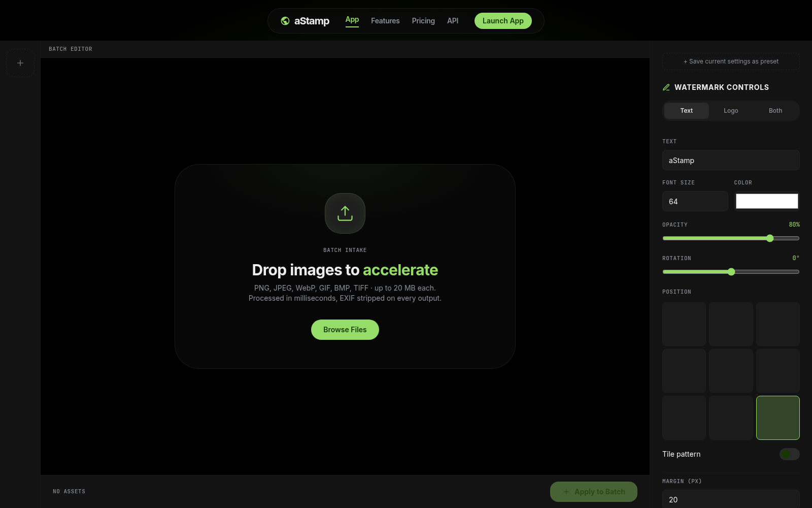Select top-right position cell
Image resolution: width=812 pixels, height=508 pixels.
click(x=778, y=324)
